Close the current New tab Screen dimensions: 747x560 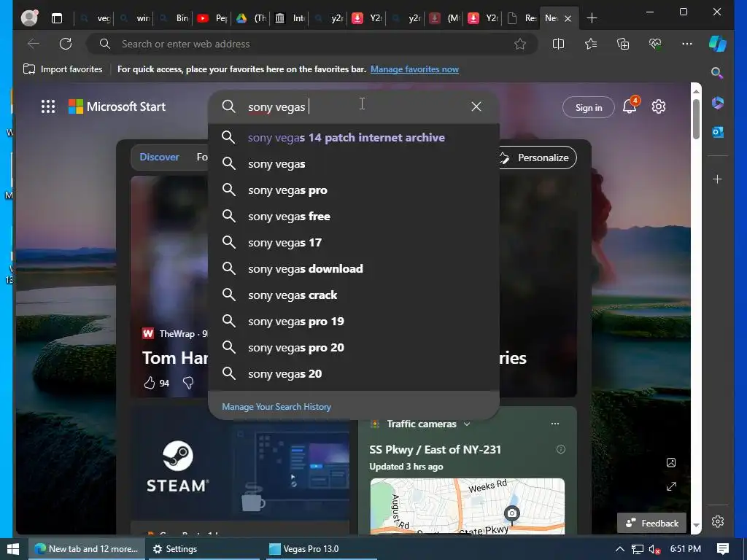[x=568, y=18]
